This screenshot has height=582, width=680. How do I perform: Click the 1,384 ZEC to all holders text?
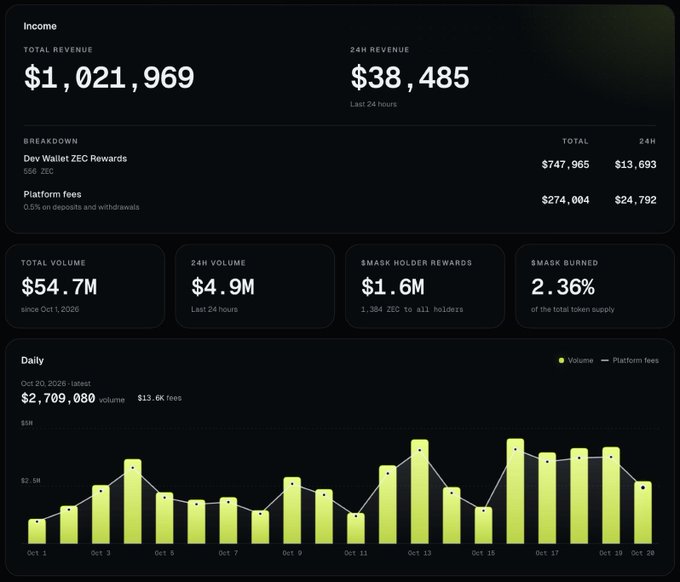[x=412, y=309]
